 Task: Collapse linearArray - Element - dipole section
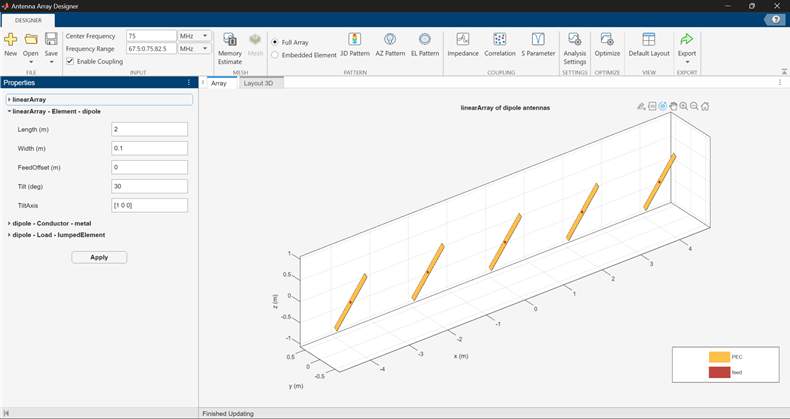[9, 111]
